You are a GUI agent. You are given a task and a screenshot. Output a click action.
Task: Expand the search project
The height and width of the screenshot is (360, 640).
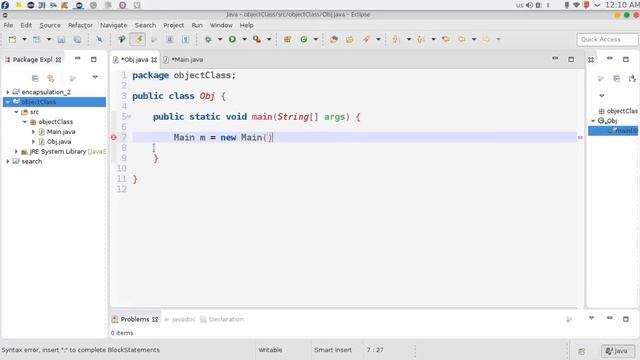(x=8, y=161)
